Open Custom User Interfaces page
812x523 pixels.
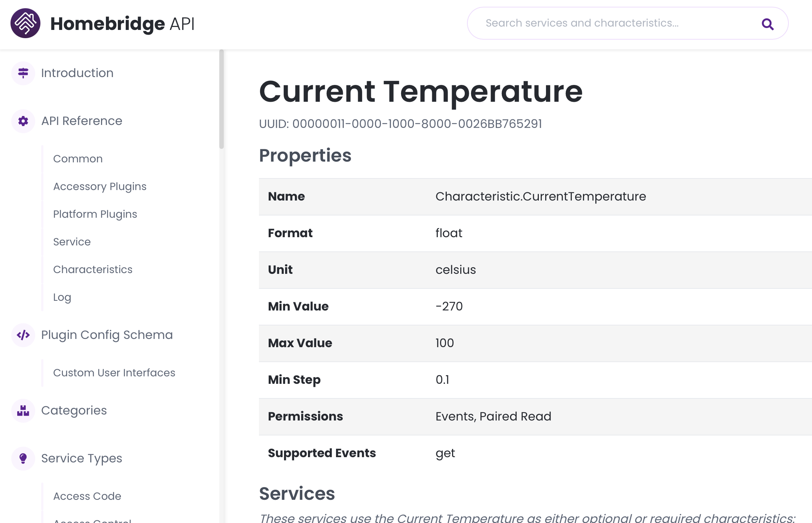pyautogui.click(x=114, y=373)
